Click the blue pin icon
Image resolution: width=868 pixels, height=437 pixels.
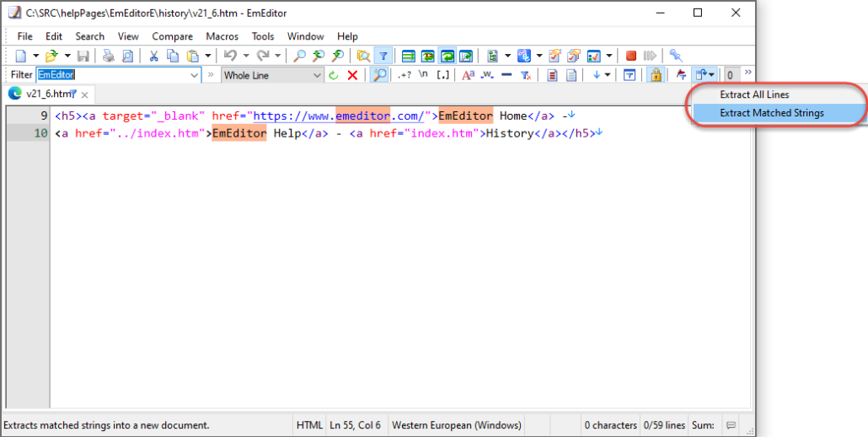675,56
